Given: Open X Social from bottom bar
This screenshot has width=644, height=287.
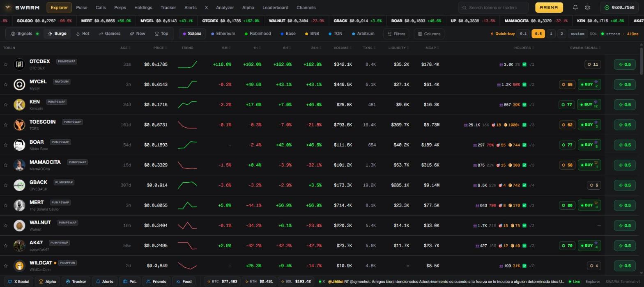Looking at the screenshot, I should coord(18,282).
